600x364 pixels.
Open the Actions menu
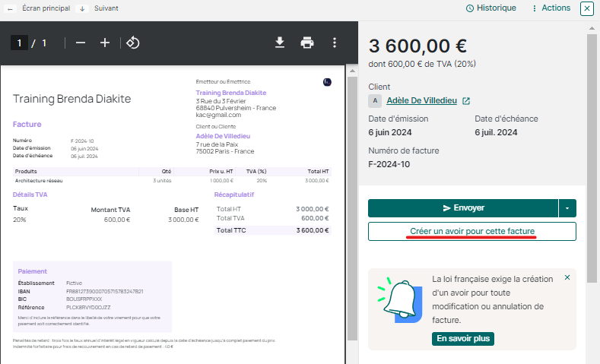tap(551, 8)
